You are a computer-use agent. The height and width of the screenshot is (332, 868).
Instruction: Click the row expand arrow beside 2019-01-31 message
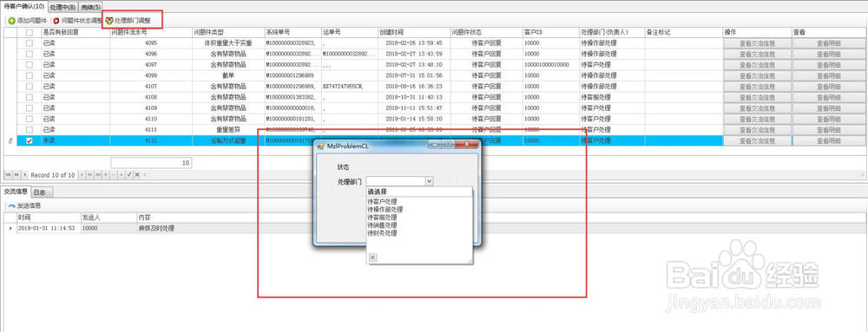[10, 228]
